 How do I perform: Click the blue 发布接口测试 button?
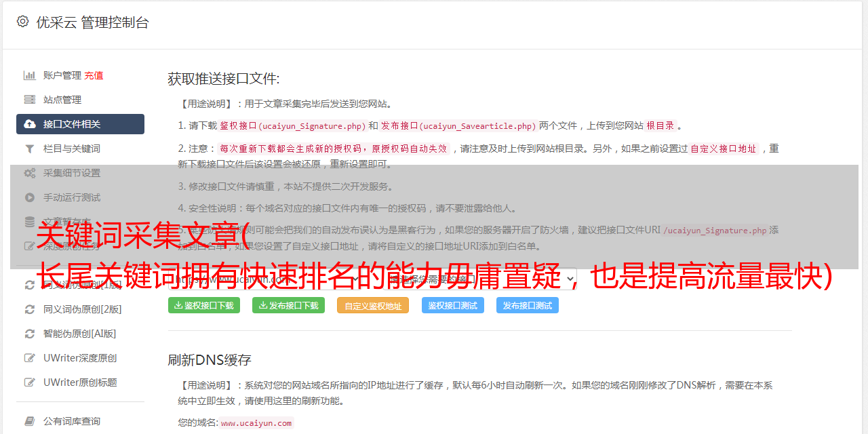[528, 306]
